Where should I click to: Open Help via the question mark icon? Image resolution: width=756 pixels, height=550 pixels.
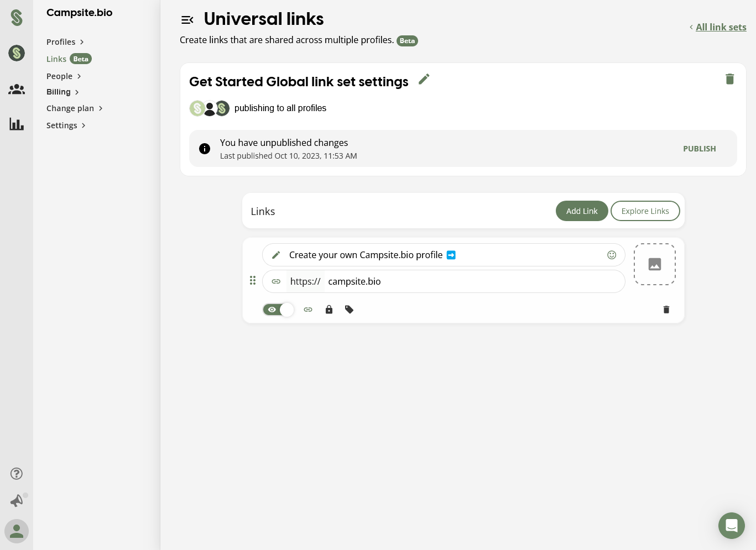click(17, 474)
